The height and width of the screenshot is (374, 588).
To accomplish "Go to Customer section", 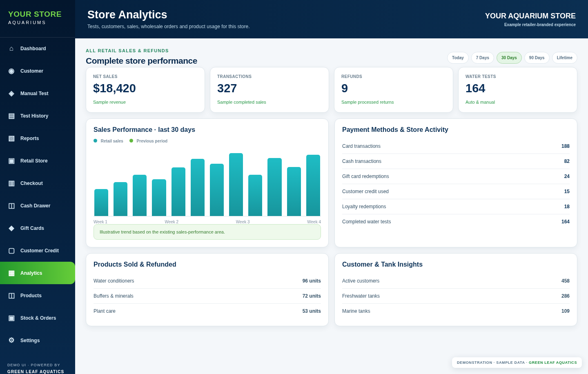I will coord(38,71).
